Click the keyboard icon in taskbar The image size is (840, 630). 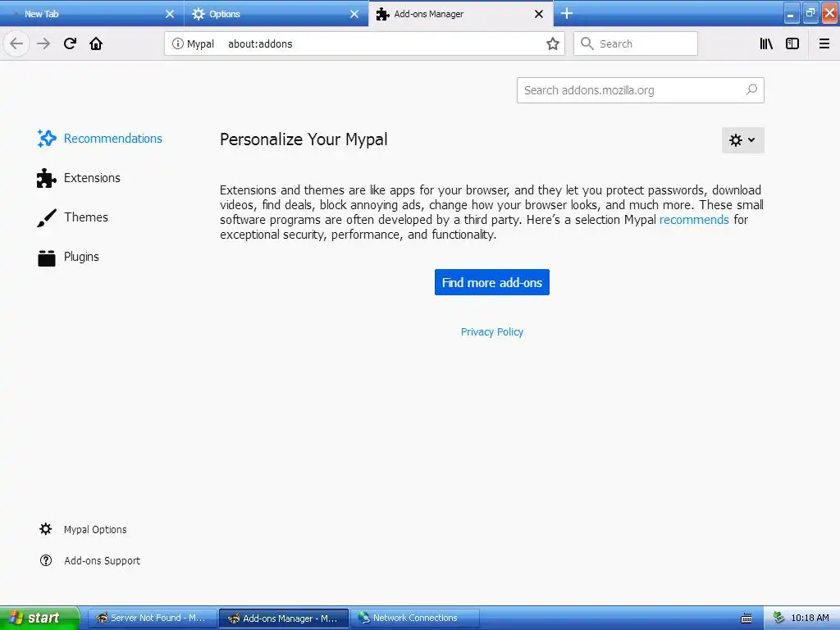pos(746,619)
